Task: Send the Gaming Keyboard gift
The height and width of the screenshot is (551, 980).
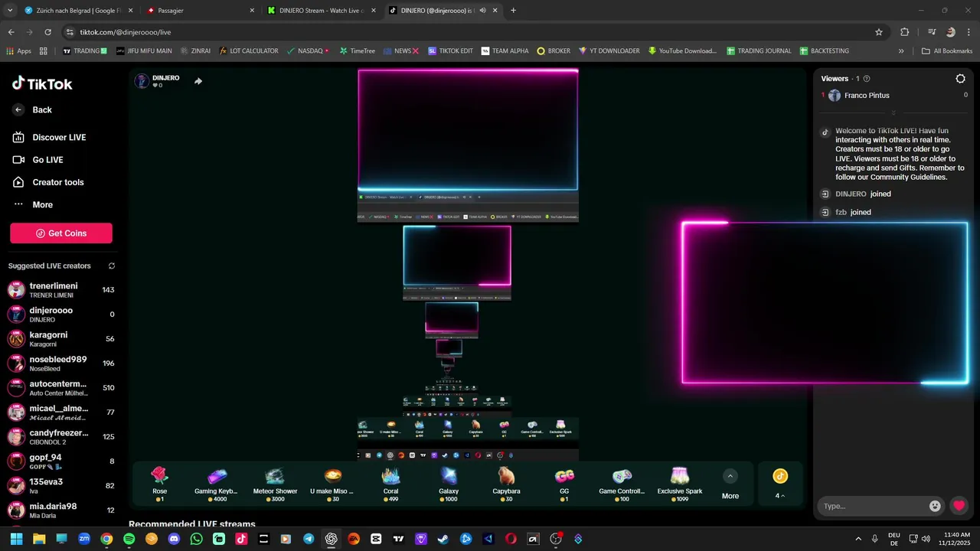Action: tap(217, 484)
